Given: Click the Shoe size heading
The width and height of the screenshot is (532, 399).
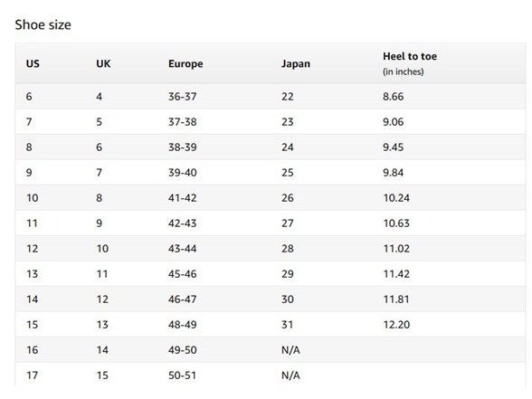Looking at the screenshot, I should tap(43, 24).
